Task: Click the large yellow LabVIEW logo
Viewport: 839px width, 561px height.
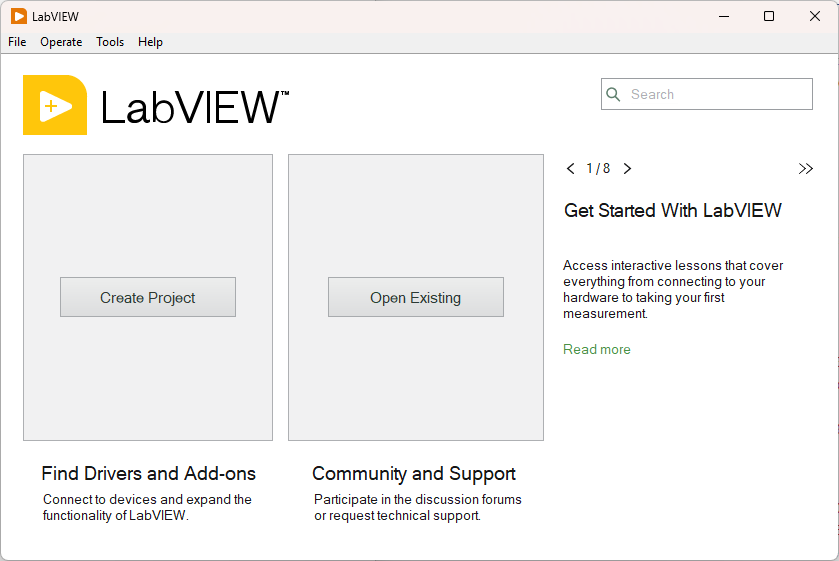Action: [55, 105]
